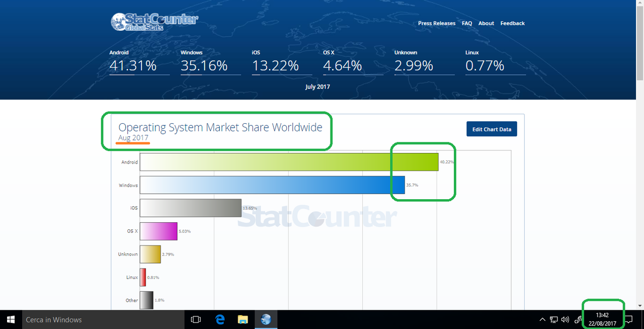Click the StatCounter GlobalStats logo

154,22
